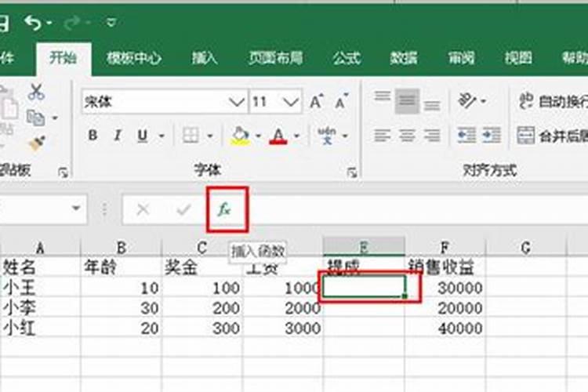
Task: Increase font size with the larger A icon
Action: point(316,102)
